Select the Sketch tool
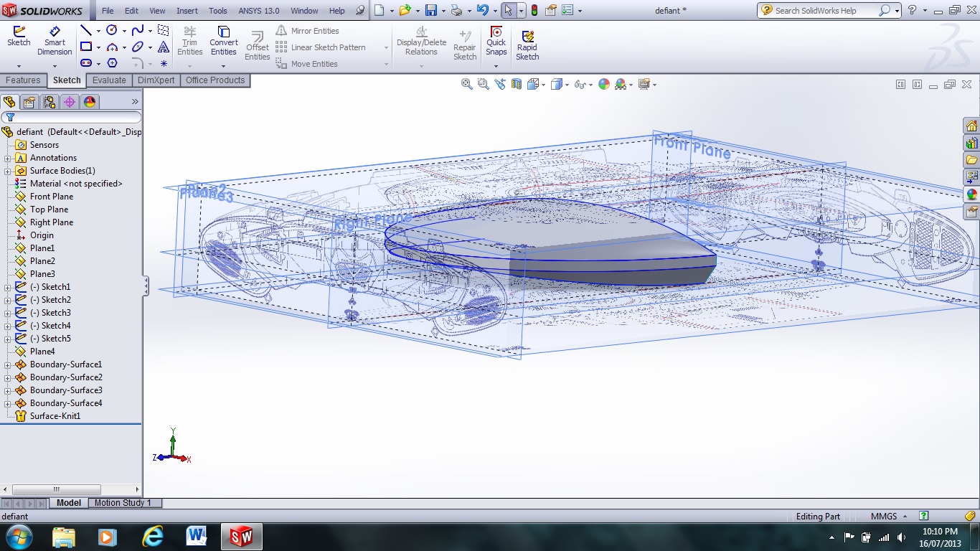This screenshot has height=551, width=980. 19,36
